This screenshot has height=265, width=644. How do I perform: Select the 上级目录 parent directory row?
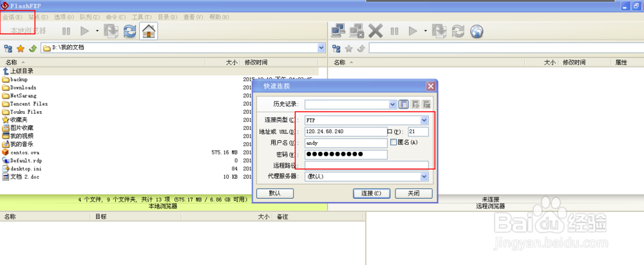tap(159, 71)
